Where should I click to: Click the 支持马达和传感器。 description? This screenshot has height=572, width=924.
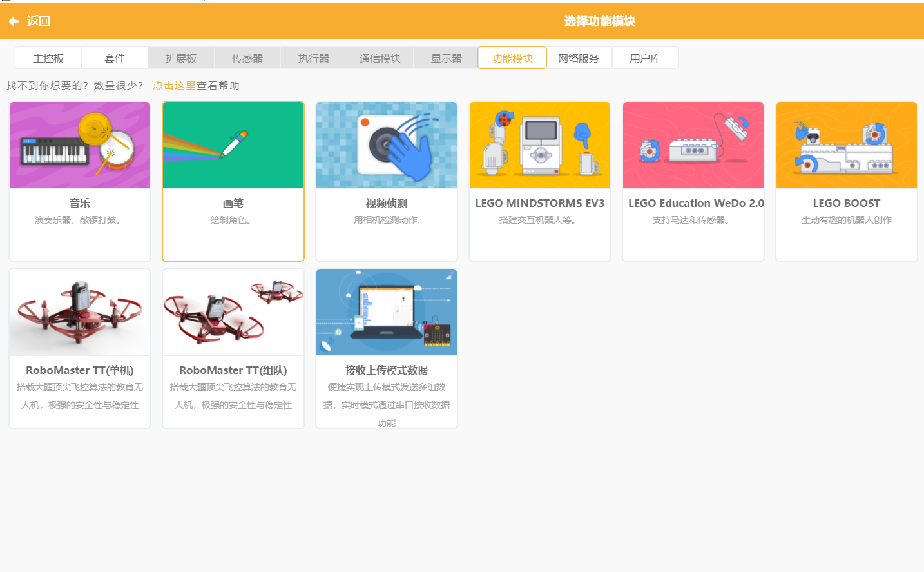click(x=693, y=220)
